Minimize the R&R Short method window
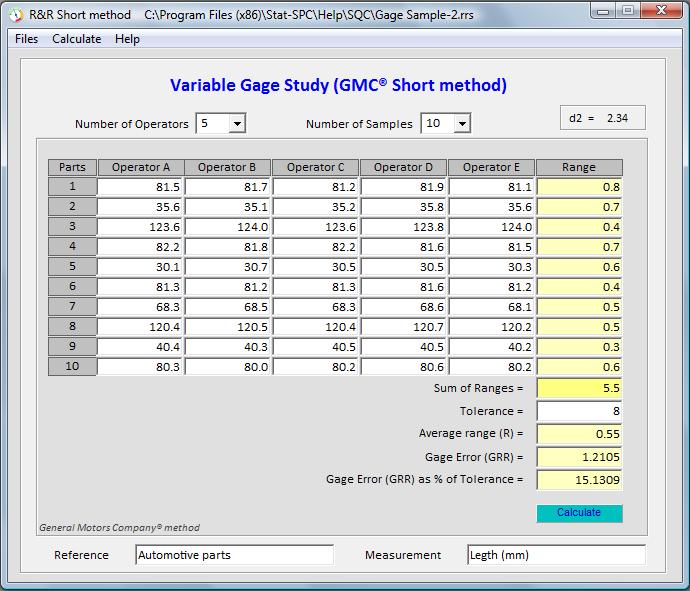Screen dimensions: 690x591 coord(603,11)
